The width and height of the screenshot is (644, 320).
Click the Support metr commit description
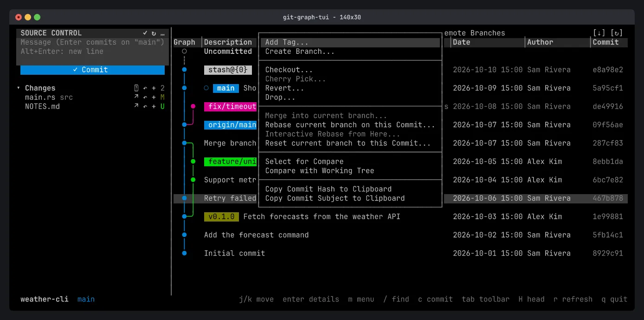230,180
